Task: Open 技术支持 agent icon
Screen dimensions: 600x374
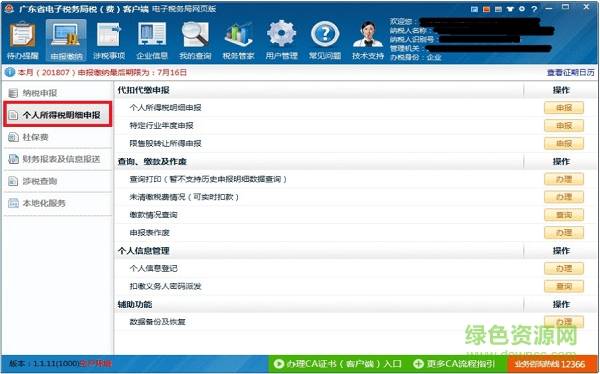Action: coord(368,40)
